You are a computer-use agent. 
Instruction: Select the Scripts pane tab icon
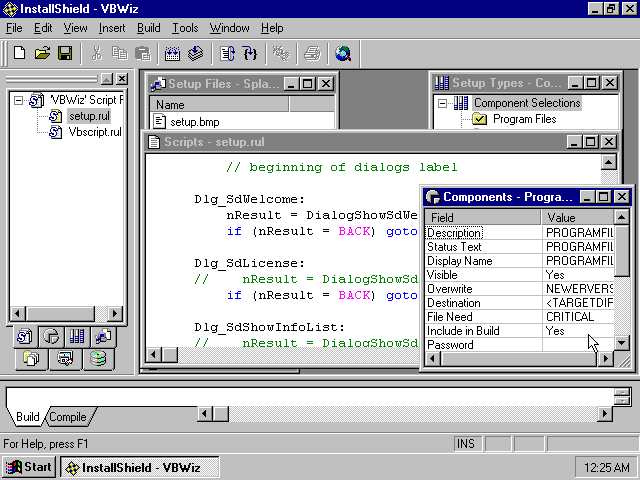(24, 337)
